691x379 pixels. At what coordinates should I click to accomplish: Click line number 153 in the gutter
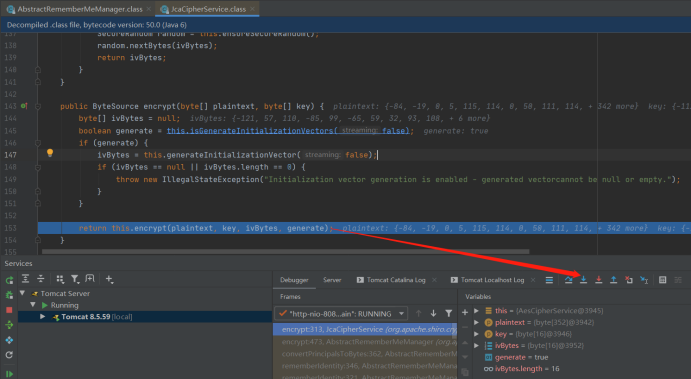[10, 228]
